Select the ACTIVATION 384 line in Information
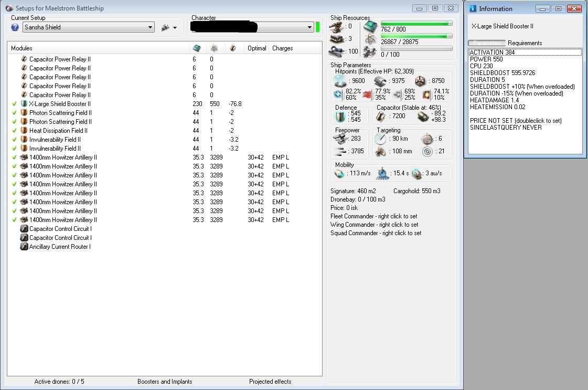The width and height of the screenshot is (588, 390). (525, 52)
